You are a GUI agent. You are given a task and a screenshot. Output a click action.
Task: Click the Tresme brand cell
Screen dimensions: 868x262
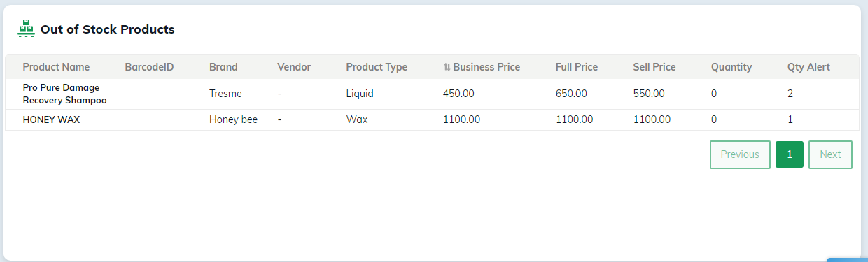tap(225, 94)
